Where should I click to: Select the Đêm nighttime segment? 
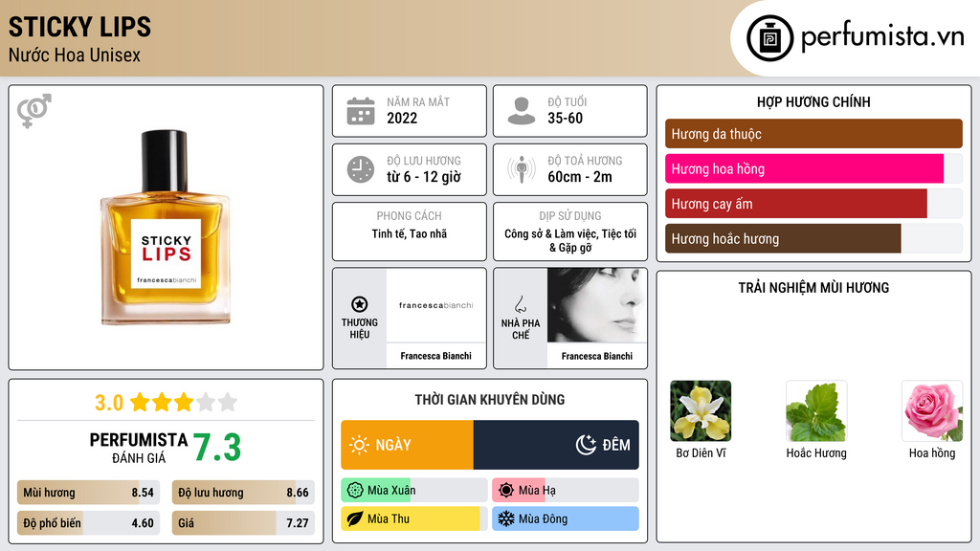556,445
